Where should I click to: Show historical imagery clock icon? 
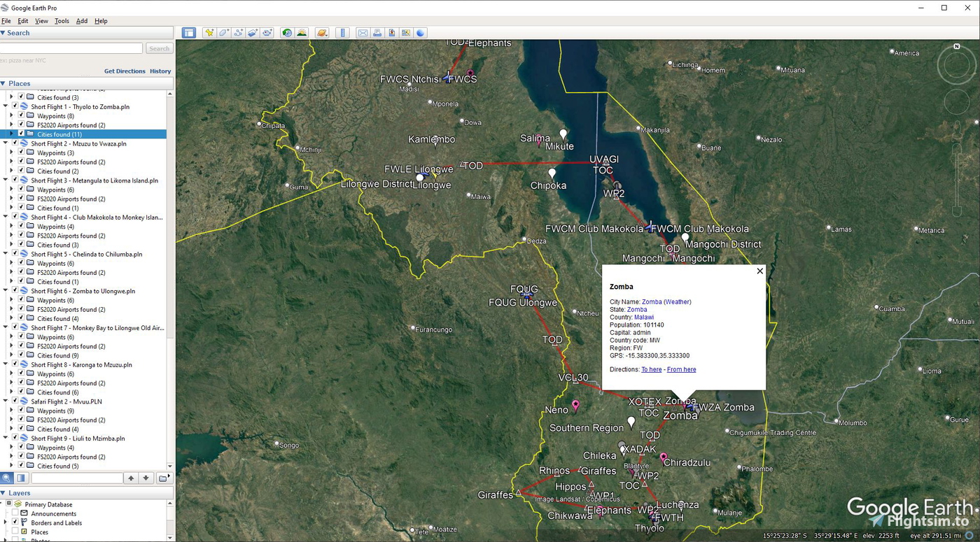[x=287, y=33]
